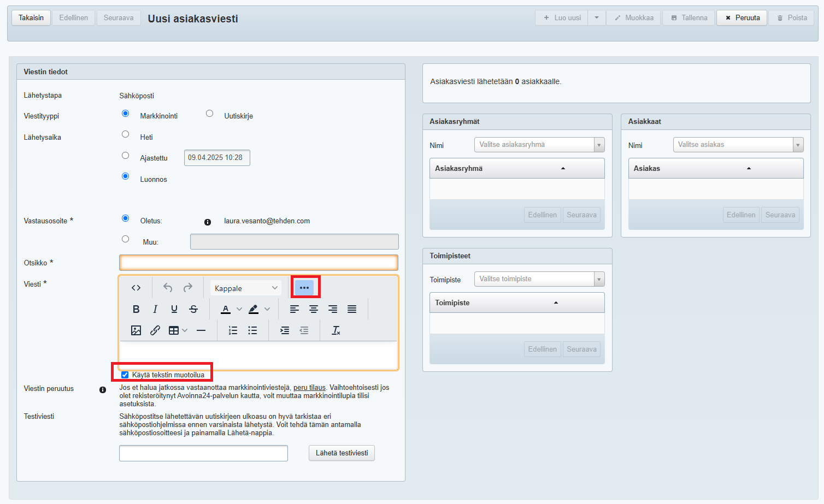Sort by Asiakas column header
Viewport: 824px width, 504px height.
coord(647,168)
